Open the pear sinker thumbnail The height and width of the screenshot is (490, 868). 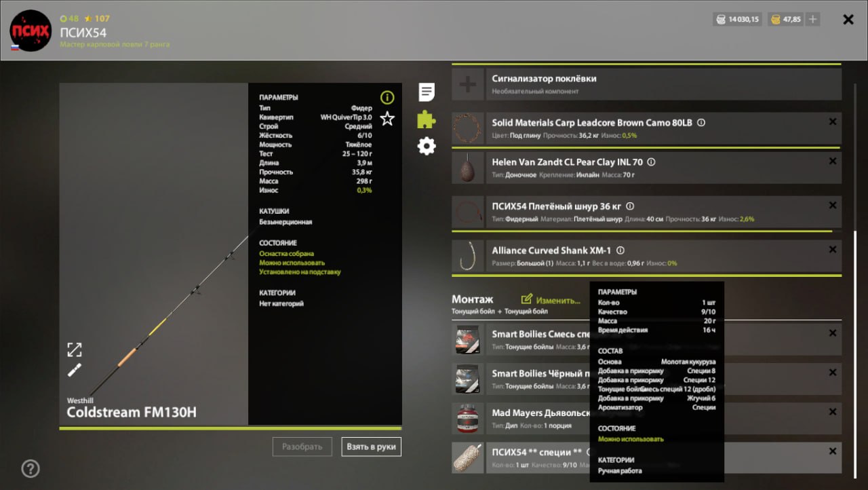[x=468, y=168]
